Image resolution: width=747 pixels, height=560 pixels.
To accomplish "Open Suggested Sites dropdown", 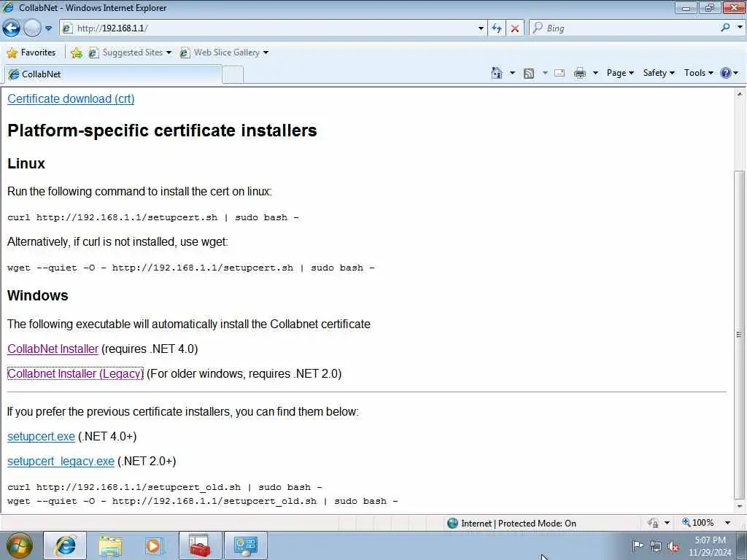I will [130, 52].
